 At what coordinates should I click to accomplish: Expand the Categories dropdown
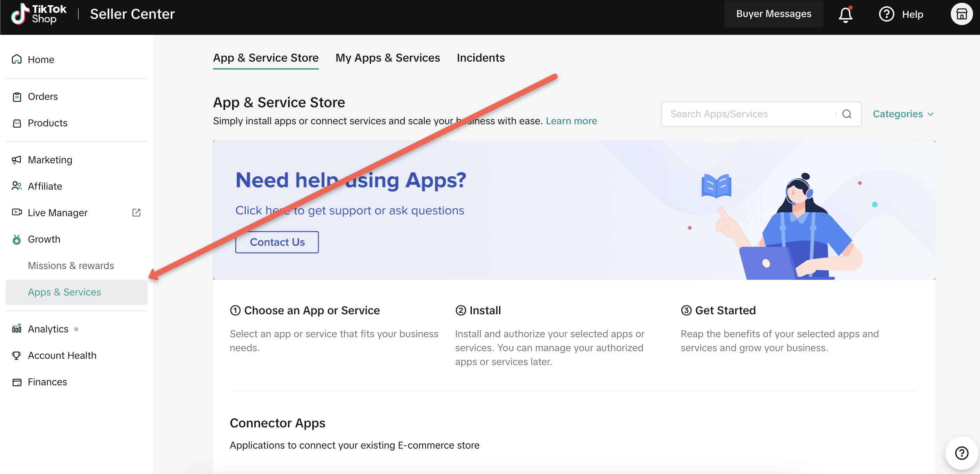[x=903, y=114]
